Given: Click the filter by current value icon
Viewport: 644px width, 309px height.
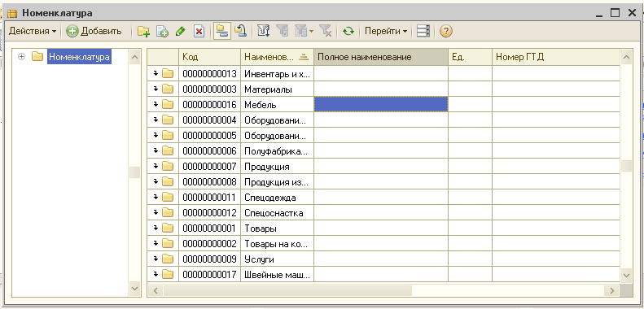Looking at the screenshot, I should pos(283,32).
